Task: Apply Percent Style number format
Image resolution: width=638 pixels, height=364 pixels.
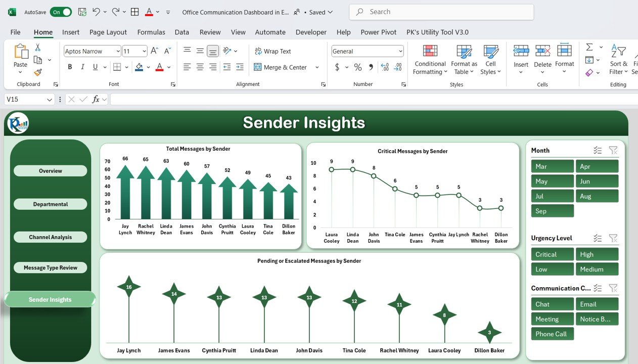Action: (x=358, y=67)
